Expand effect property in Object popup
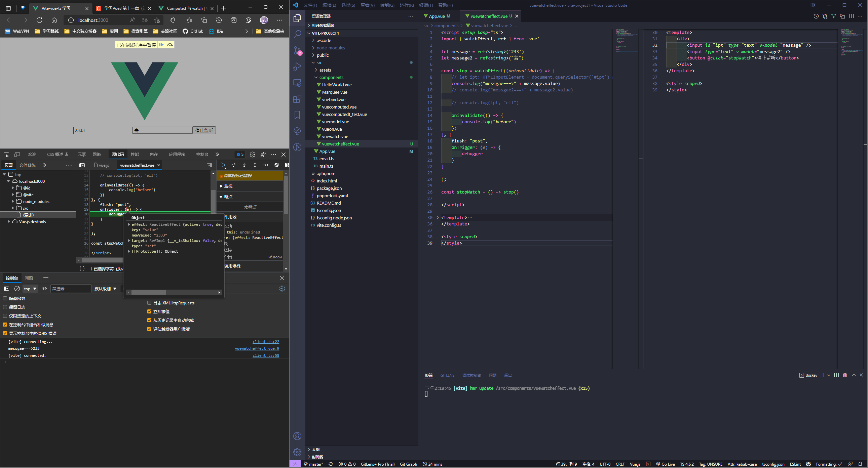Viewport: 868px width, 468px height. point(129,224)
